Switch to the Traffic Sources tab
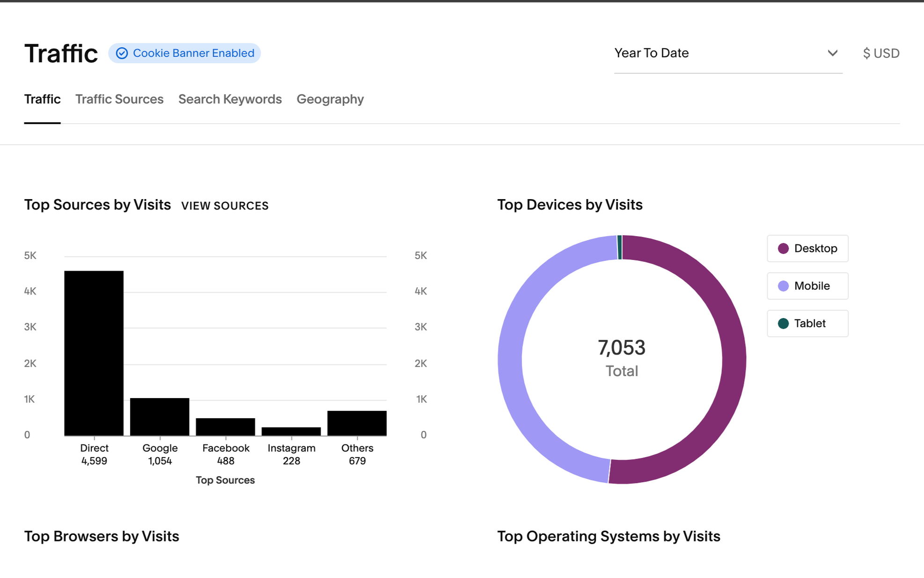The height and width of the screenshot is (578, 924). tap(119, 99)
